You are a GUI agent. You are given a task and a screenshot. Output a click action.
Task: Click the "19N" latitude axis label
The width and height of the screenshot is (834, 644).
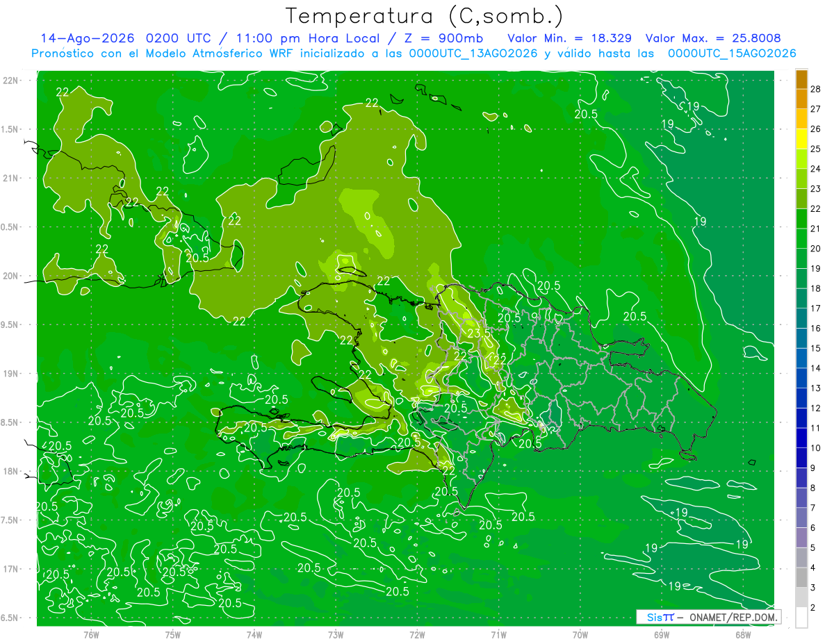point(10,374)
